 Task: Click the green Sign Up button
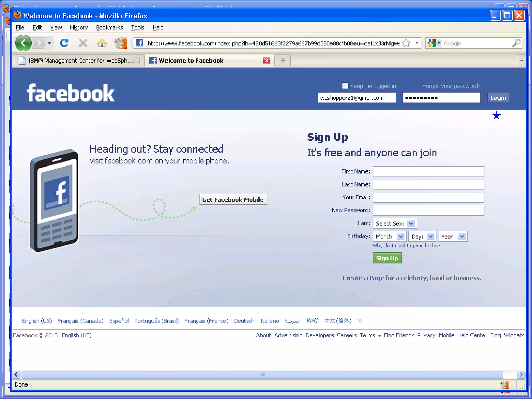point(387,258)
